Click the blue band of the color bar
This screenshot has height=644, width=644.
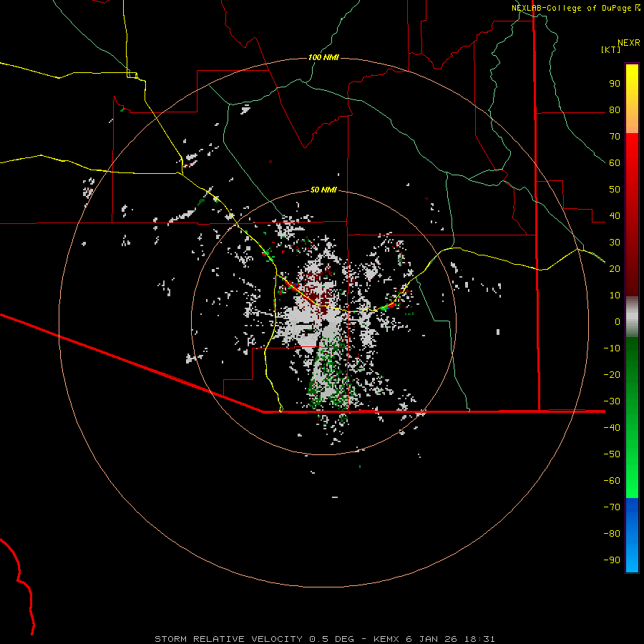[x=632, y=535]
